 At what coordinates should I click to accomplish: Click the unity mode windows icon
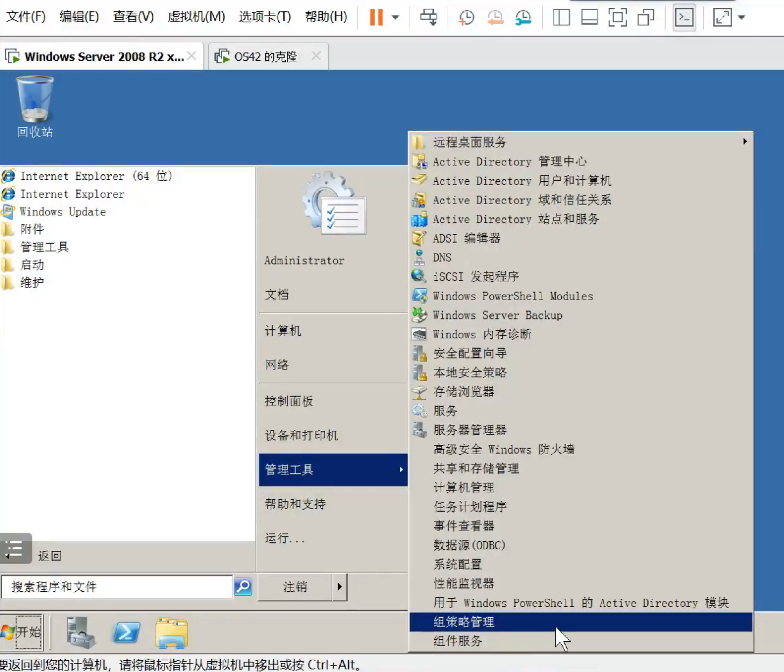pyautogui.click(x=646, y=17)
